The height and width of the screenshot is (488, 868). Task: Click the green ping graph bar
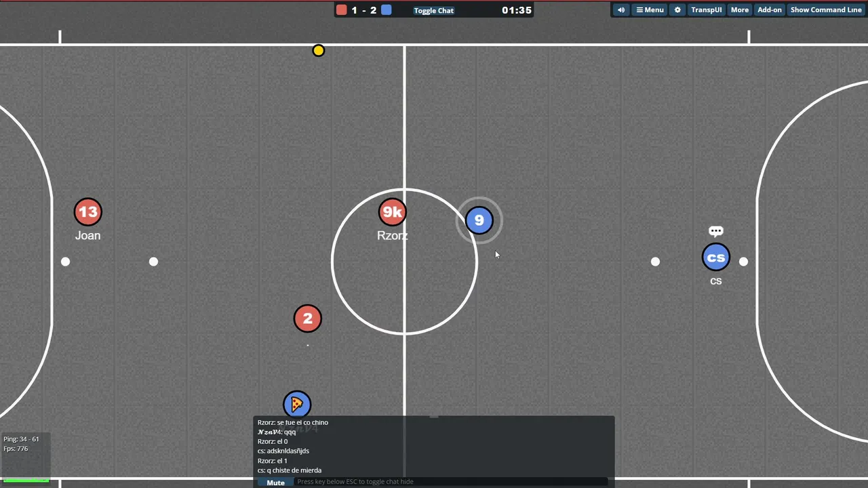click(x=26, y=480)
